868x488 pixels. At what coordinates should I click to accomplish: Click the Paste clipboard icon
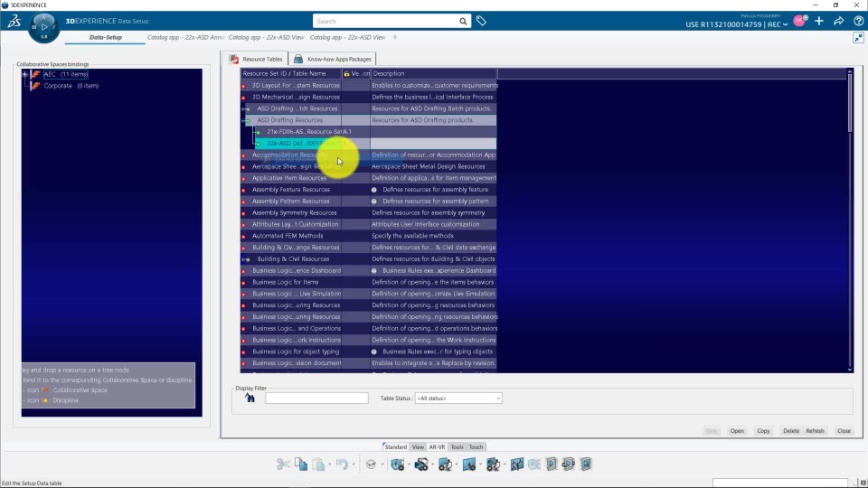click(x=318, y=464)
